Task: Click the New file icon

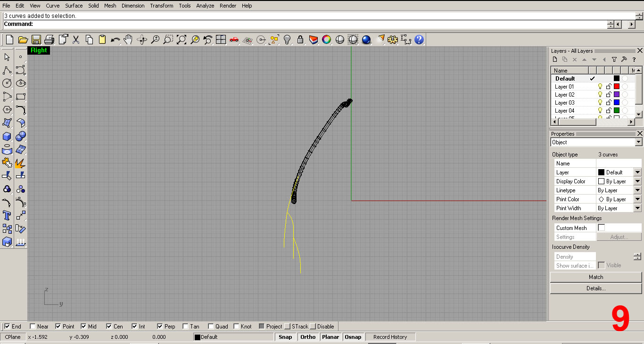Action: (x=9, y=40)
